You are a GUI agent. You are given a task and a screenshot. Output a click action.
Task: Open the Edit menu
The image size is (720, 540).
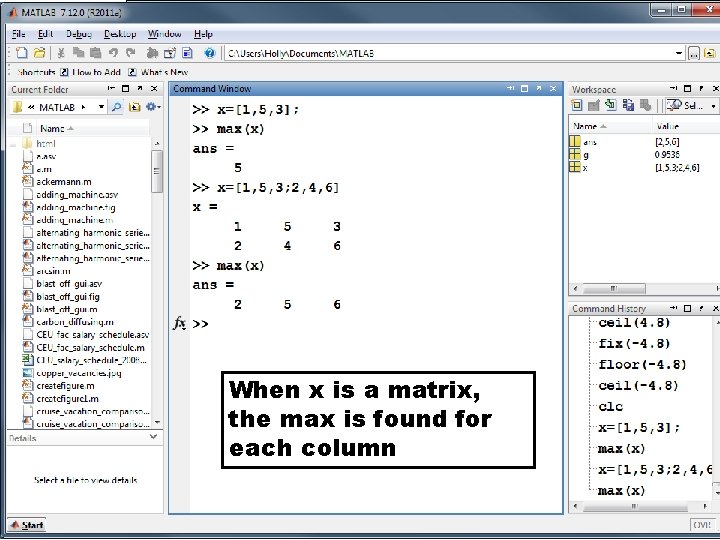pyautogui.click(x=45, y=34)
